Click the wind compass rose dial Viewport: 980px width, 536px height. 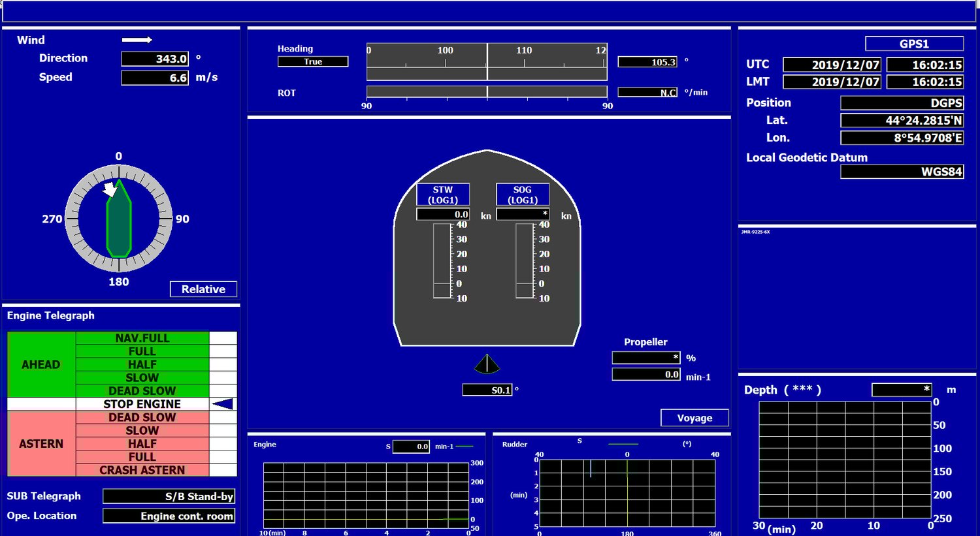coord(120,219)
